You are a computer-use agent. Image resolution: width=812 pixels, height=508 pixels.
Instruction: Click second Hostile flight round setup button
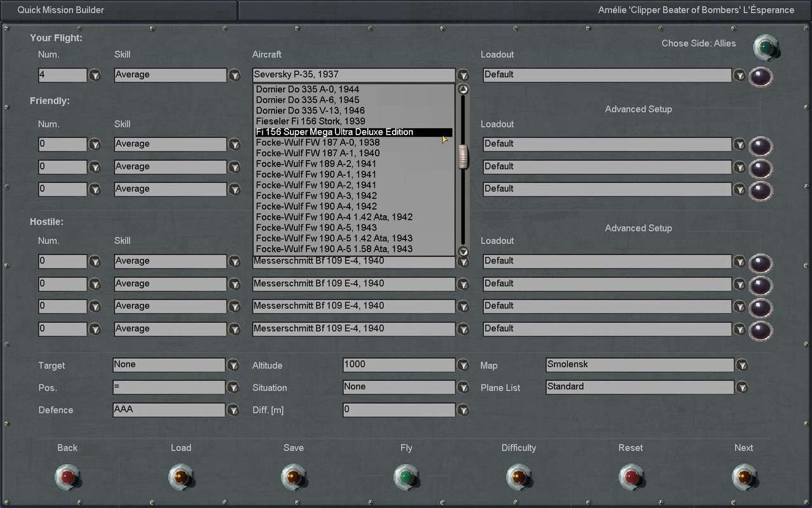761,286
